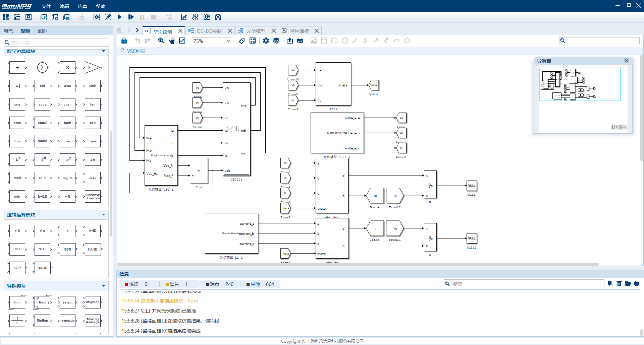Open the 帮助 menu
644x345 pixels.
[x=101, y=6]
